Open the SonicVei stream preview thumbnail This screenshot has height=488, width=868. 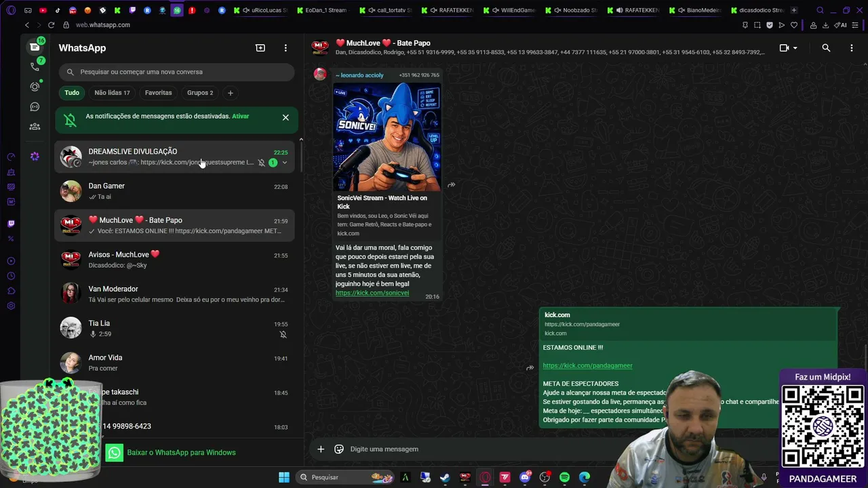coord(387,137)
